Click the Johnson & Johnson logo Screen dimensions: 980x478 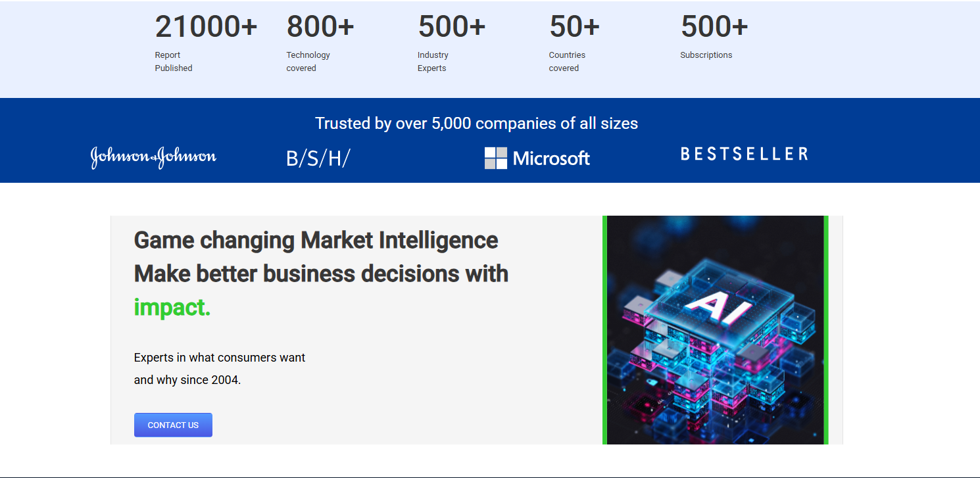(x=153, y=158)
